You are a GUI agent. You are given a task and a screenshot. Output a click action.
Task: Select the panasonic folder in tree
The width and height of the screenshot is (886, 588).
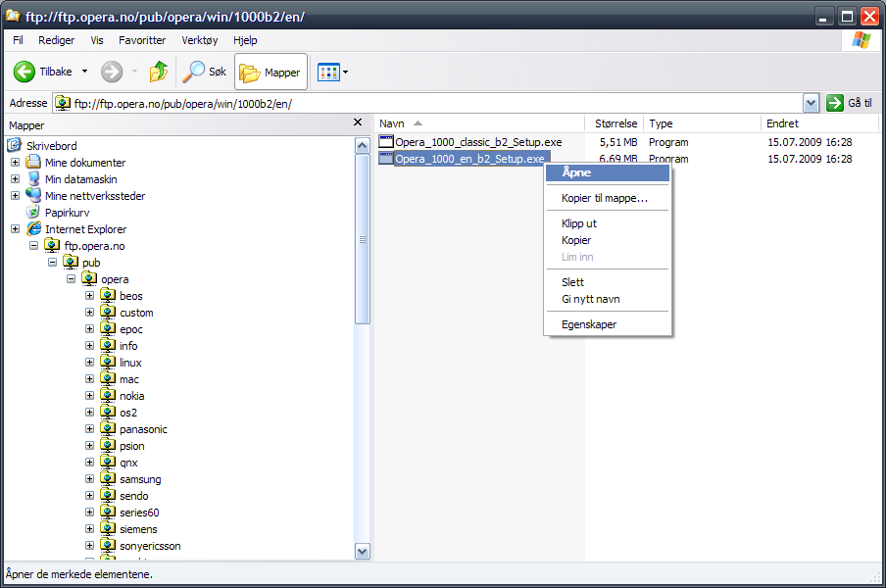(143, 429)
